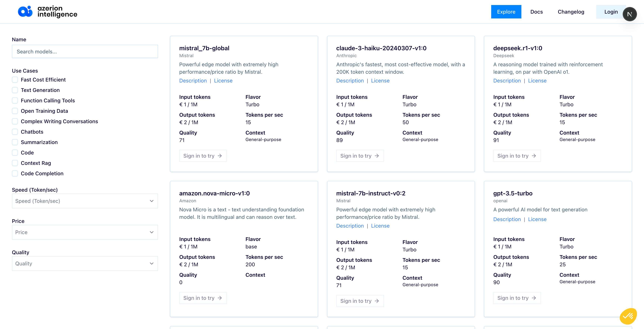Click the openai provider label

click(500, 201)
